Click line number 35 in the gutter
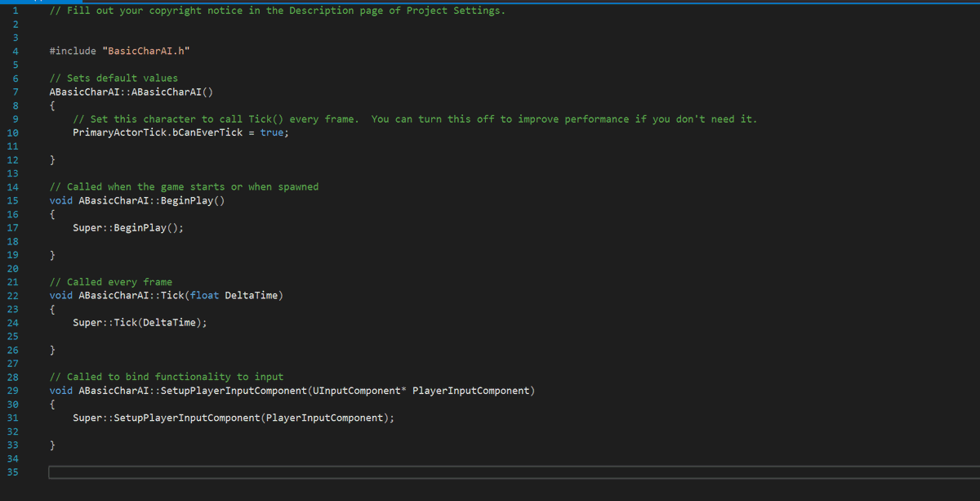This screenshot has width=980, height=501. click(x=12, y=472)
